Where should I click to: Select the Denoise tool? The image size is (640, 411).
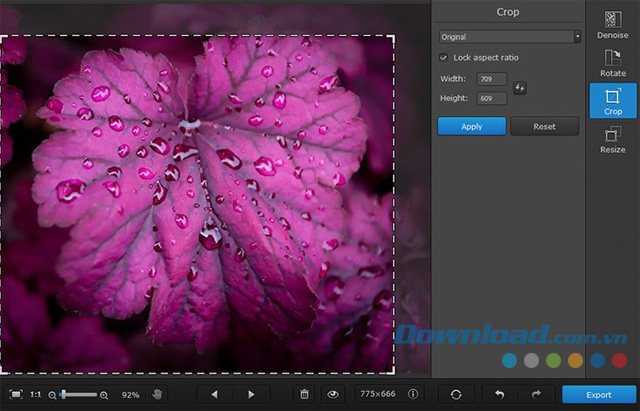(612, 24)
